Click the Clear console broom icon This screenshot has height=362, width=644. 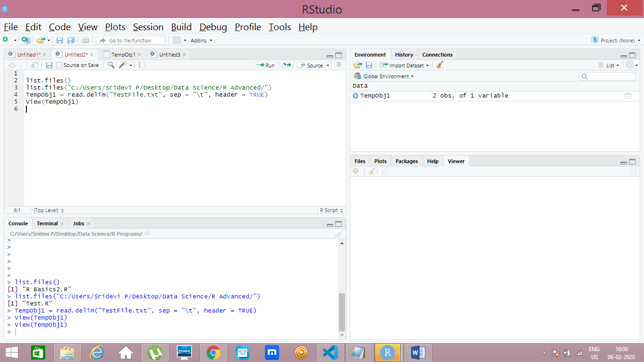coord(339,234)
